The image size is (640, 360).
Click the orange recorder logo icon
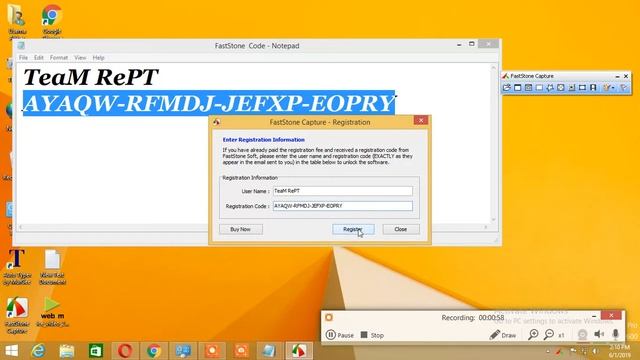pos(329,317)
